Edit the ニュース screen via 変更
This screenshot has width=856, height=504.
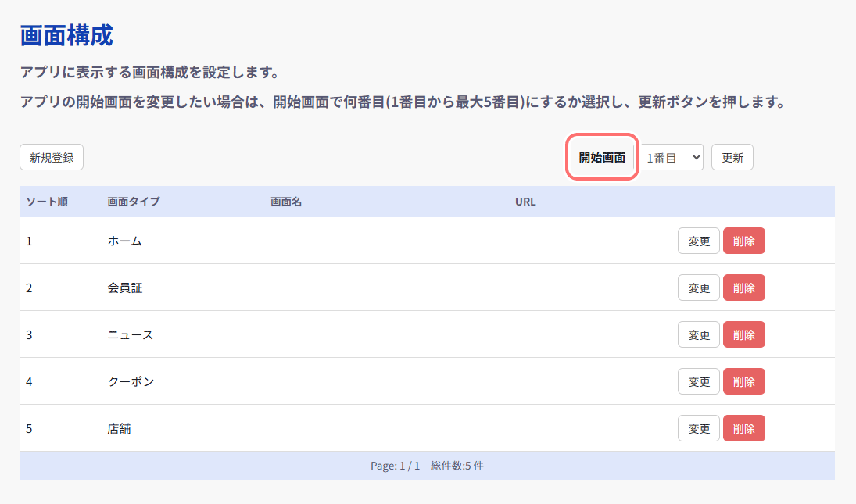pyautogui.click(x=698, y=334)
